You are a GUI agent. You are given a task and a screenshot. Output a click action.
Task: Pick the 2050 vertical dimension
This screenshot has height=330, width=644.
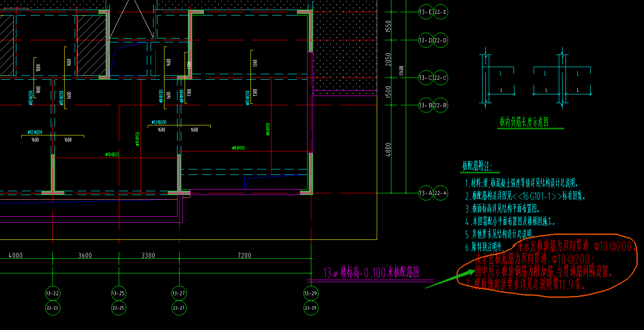coord(388,60)
